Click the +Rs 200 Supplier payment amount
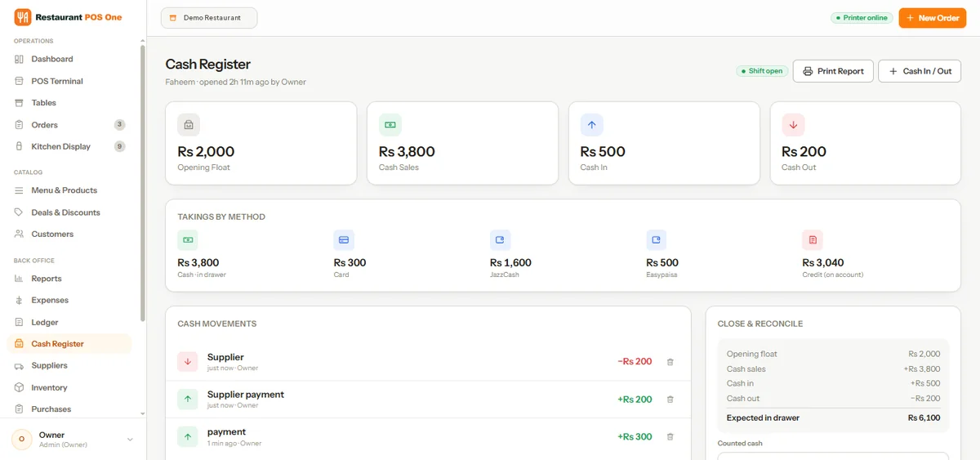The width and height of the screenshot is (980, 460). [x=635, y=400]
